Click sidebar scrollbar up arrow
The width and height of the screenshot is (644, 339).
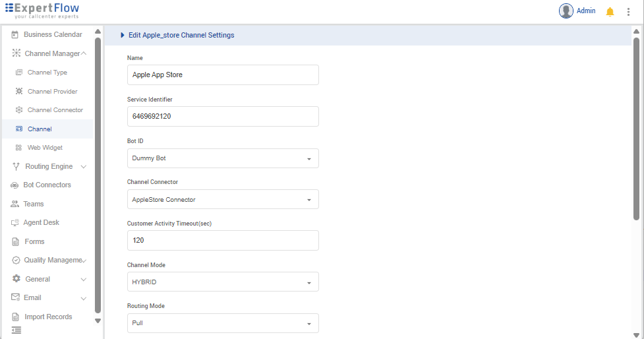pos(98,32)
